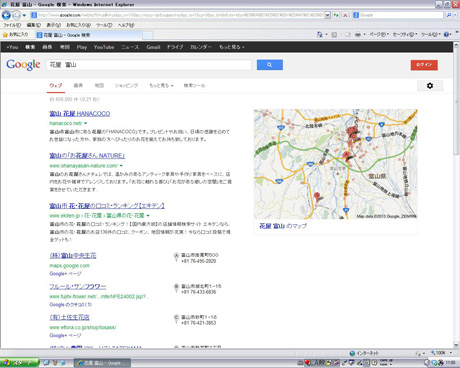Open the ファイル(F) menu
460x368 pixels.
click(x=12, y=25)
